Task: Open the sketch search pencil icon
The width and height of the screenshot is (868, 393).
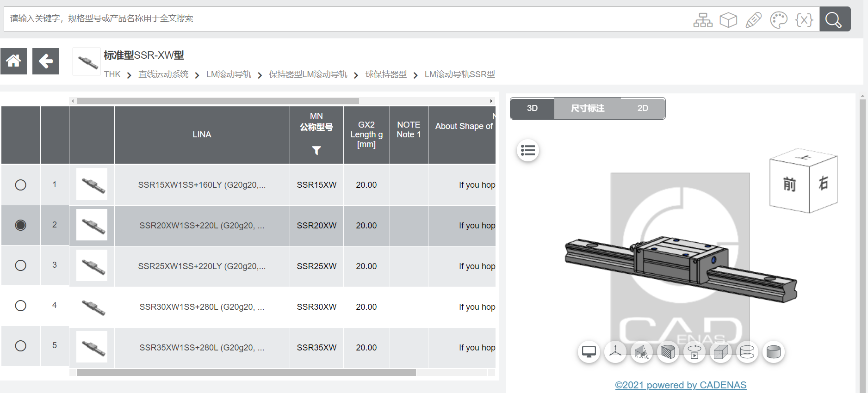Action: click(754, 20)
